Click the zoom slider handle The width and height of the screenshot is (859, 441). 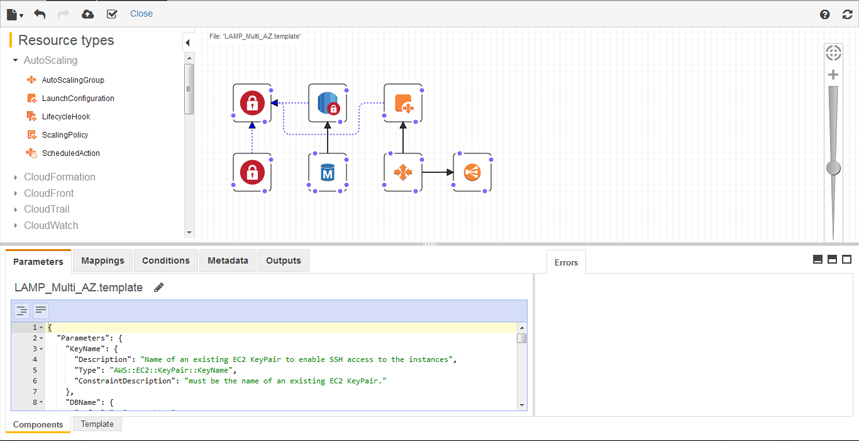833,168
